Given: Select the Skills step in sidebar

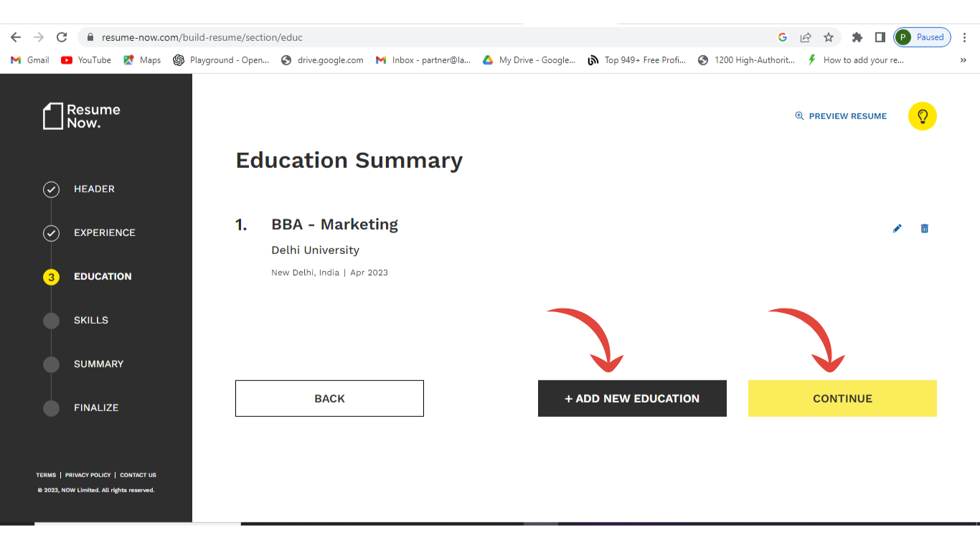Looking at the screenshot, I should 91,321.
